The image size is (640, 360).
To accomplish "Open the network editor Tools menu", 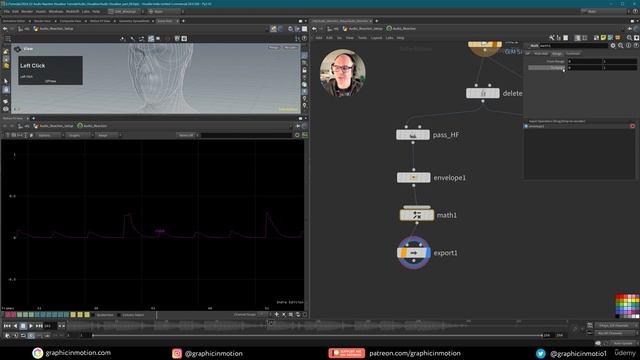I will point(362,38).
